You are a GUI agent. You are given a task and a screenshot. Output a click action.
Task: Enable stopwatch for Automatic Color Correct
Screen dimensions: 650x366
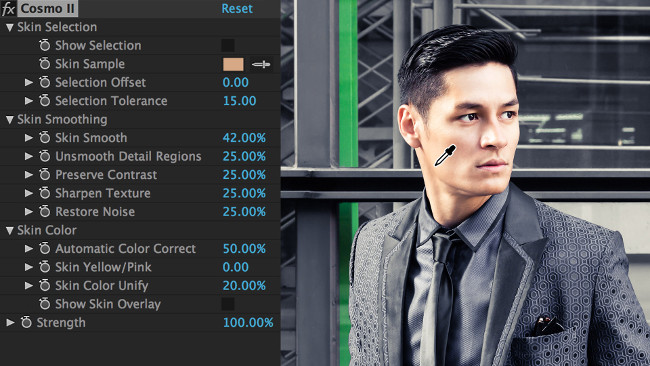point(44,249)
